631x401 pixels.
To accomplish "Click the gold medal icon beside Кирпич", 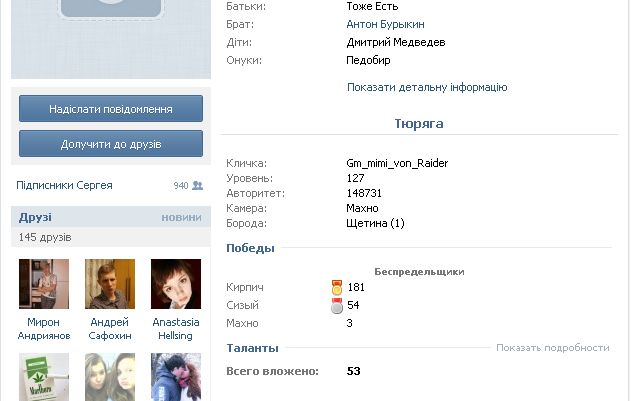I will (x=337, y=287).
